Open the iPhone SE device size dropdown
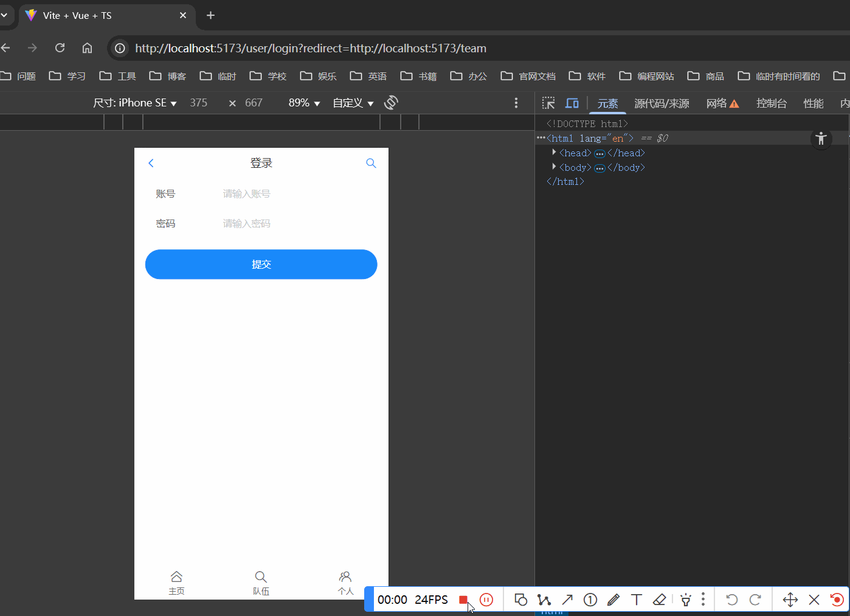The image size is (850, 616). click(x=135, y=103)
